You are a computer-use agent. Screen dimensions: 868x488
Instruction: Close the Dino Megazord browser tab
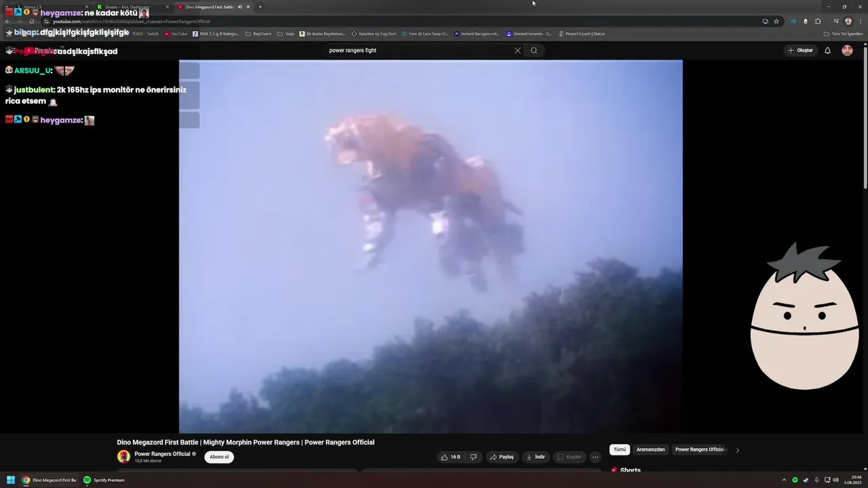(248, 7)
